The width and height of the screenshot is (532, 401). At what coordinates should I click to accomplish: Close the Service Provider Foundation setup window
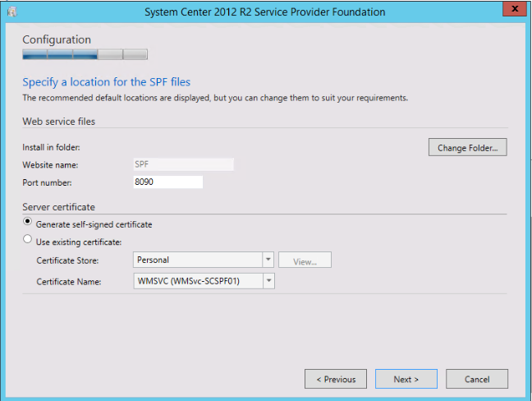click(514, 11)
